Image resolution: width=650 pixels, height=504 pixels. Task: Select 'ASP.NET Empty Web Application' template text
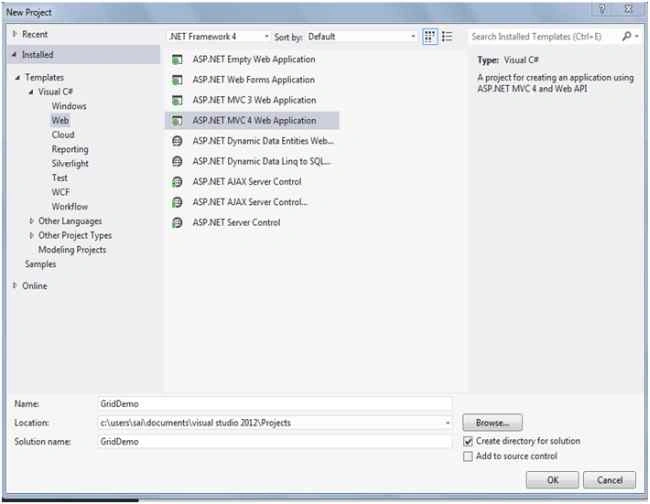coord(254,60)
